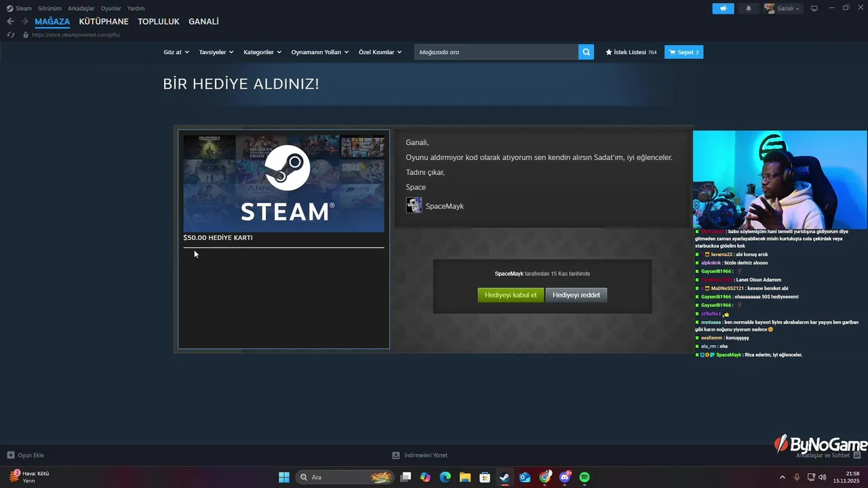Expand the Özel Kısımlar dropdown

click(x=380, y=52)
